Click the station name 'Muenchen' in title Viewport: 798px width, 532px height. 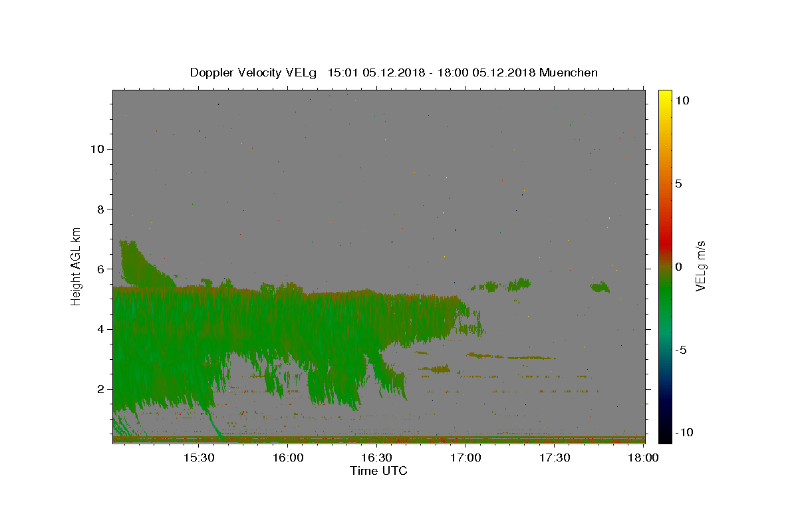(569, 72)
